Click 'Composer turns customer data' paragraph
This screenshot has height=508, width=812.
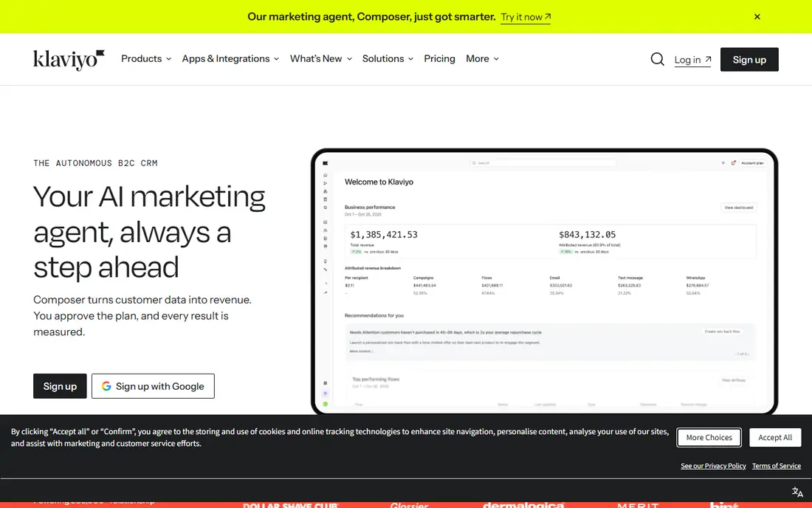click(x=142, y=316)
